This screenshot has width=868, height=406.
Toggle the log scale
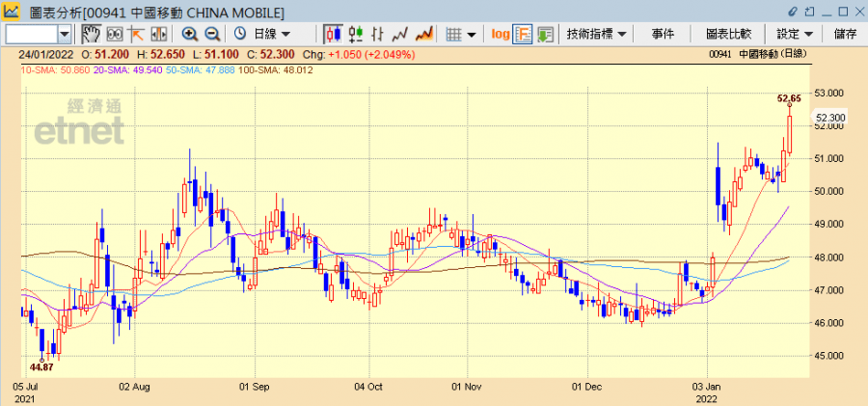tap(500, 34)
